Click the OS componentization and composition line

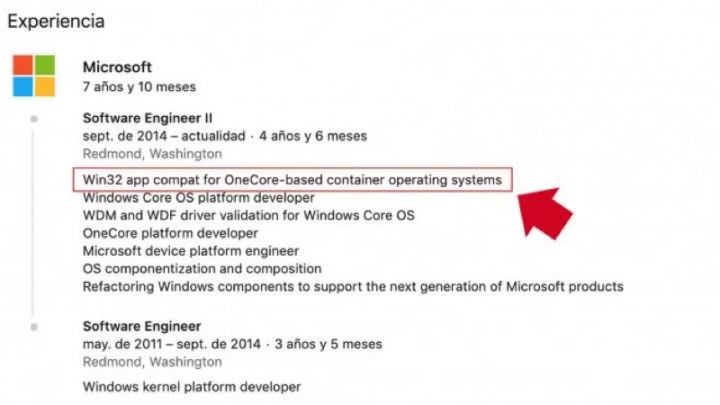pyautogui.click(x=202, y=269)
